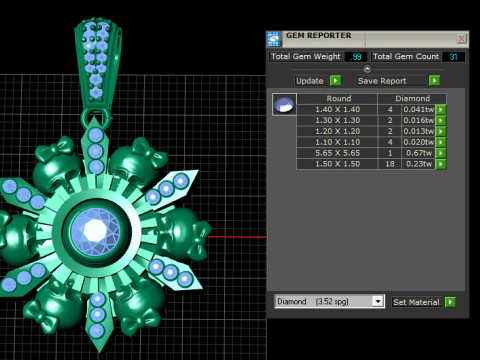Click the Set Material label
480x360 pixels.
pos(416,302)
